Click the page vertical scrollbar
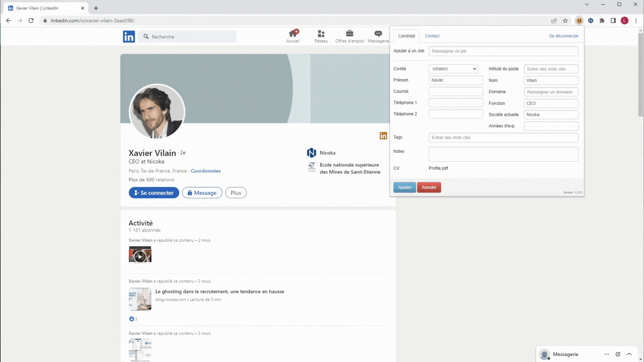The height and width of the screenshot is (362, 644). [641, 74]
